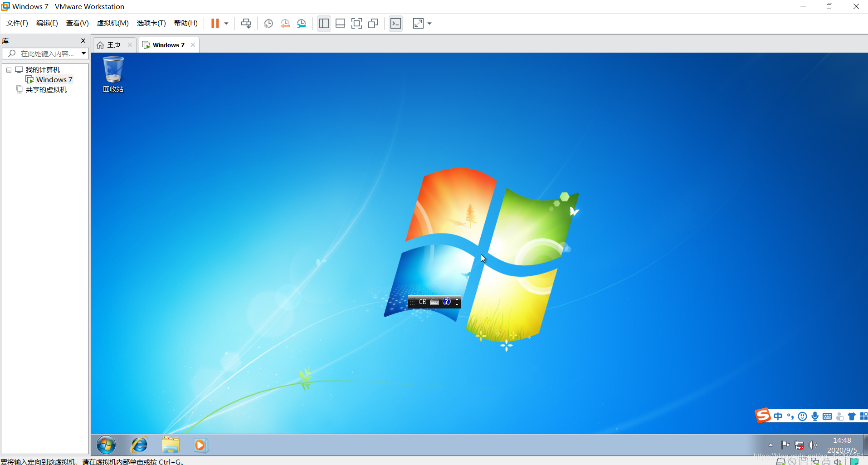The height and width of the screenshot is (465, 868).
Task: Take a snapshot of this virtual machine
Action: tap(268, 24)
